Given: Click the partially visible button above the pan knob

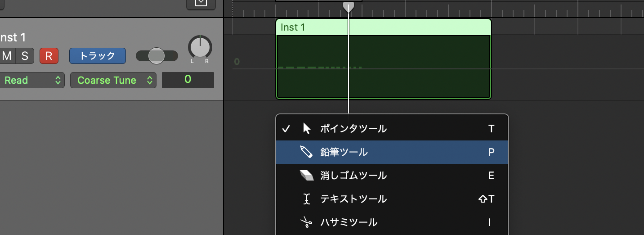Looking at the screenshot, I should (x=201, y=4).
